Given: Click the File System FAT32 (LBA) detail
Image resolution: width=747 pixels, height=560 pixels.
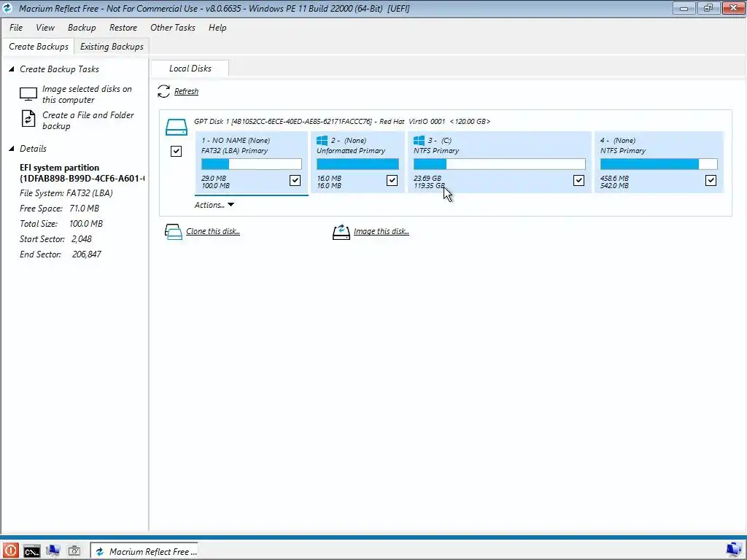Looking at the screenshot, I should (x=66, y=193).
